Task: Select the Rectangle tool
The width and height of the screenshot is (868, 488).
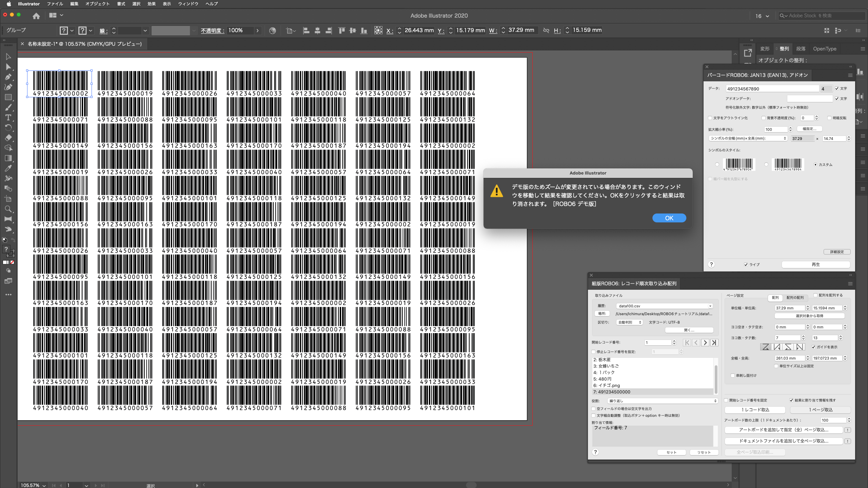Action: [x=8, y=97]
